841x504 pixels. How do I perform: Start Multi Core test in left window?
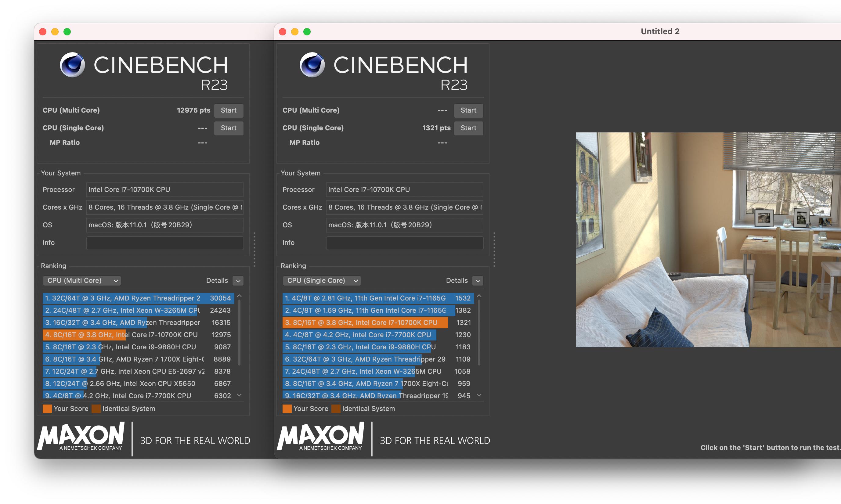pyautogui.click(x=229, y=110)
